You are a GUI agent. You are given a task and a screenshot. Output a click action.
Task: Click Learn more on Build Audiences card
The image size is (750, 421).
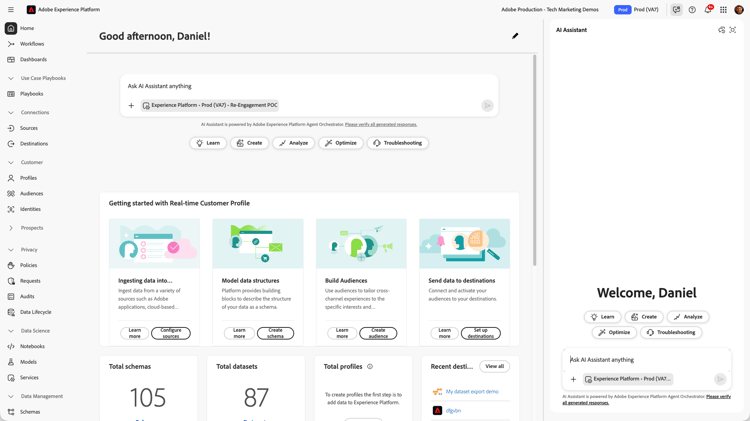[342, 333]
